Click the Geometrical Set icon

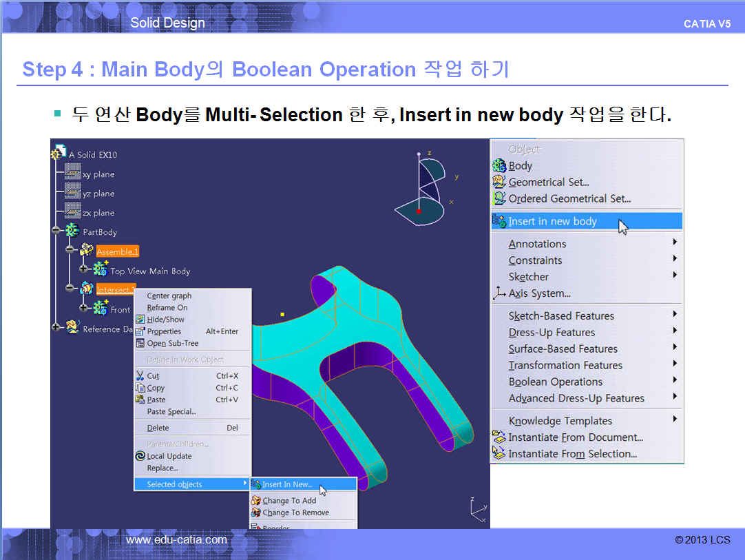pos(499,183)
